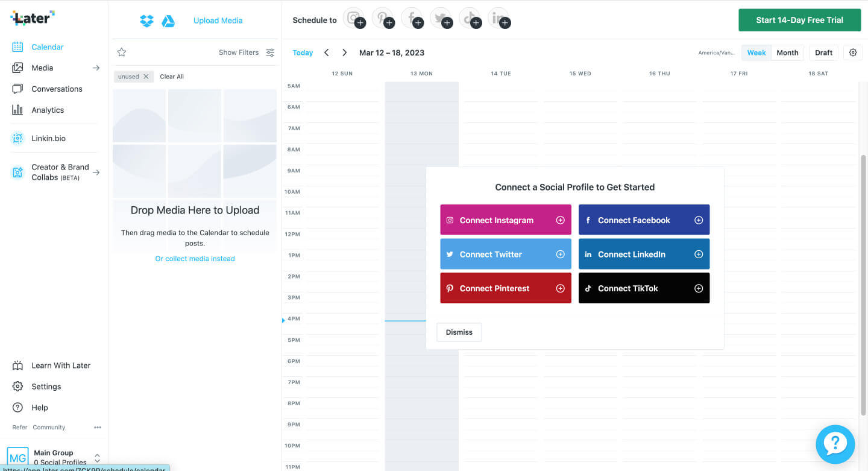Switch calendar to Month view
The height and width of the screenshot is (471, 868).
pyautogui.click(x=787, y=52)
